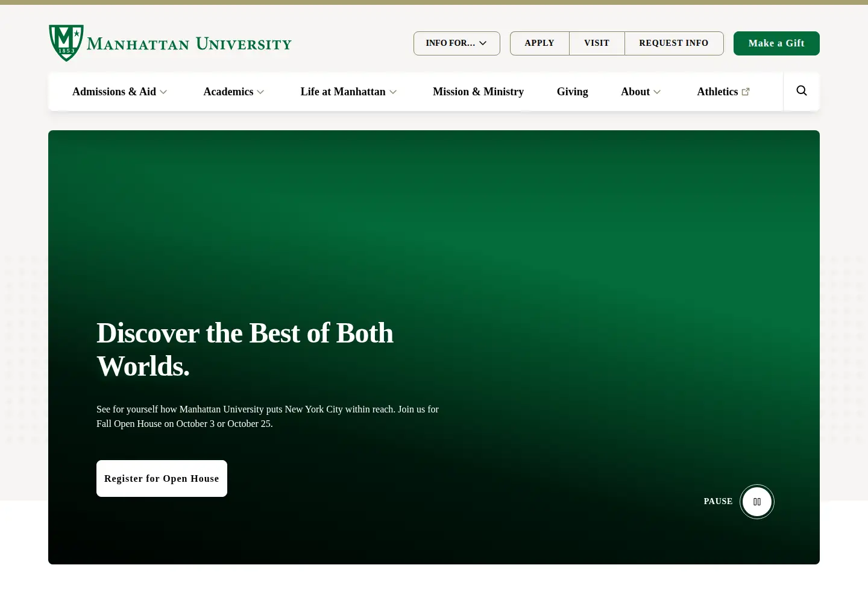Pause the hero slideshow
The image size is (868, 603).
pos(757,502)
